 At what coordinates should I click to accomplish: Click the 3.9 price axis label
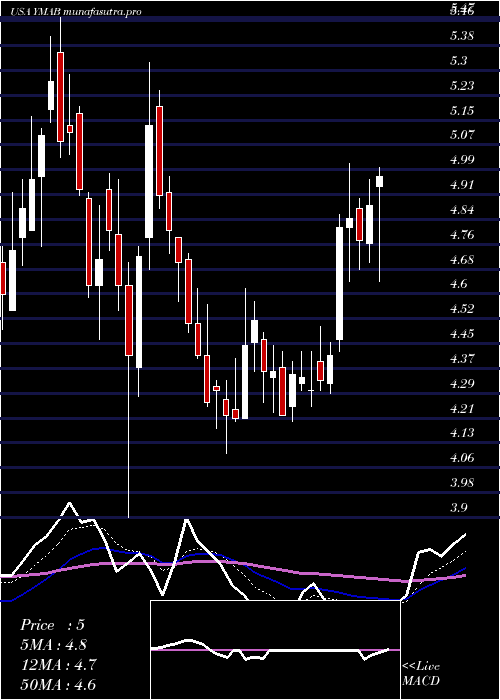coord(459,508)
